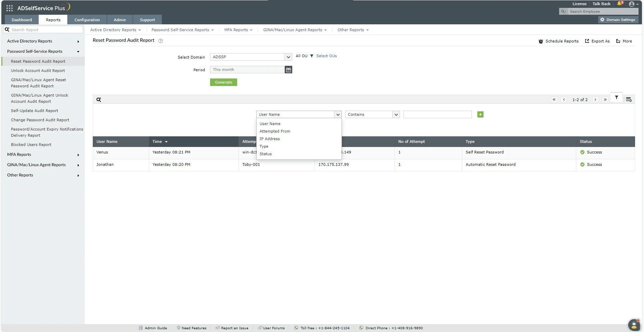Click the filter value text field
The height and width of the screenshot is (332, 644).
437,114
